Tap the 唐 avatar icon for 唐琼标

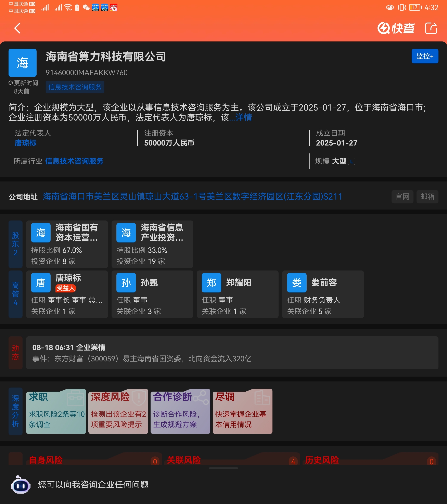[x=41, y=282]
